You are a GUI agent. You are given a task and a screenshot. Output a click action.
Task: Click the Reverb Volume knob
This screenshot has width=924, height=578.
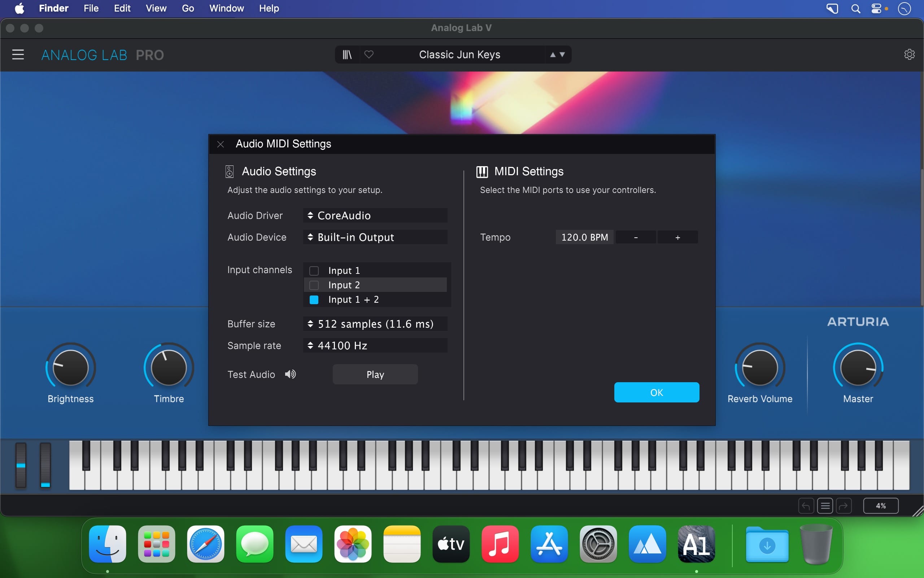point(760,367)
